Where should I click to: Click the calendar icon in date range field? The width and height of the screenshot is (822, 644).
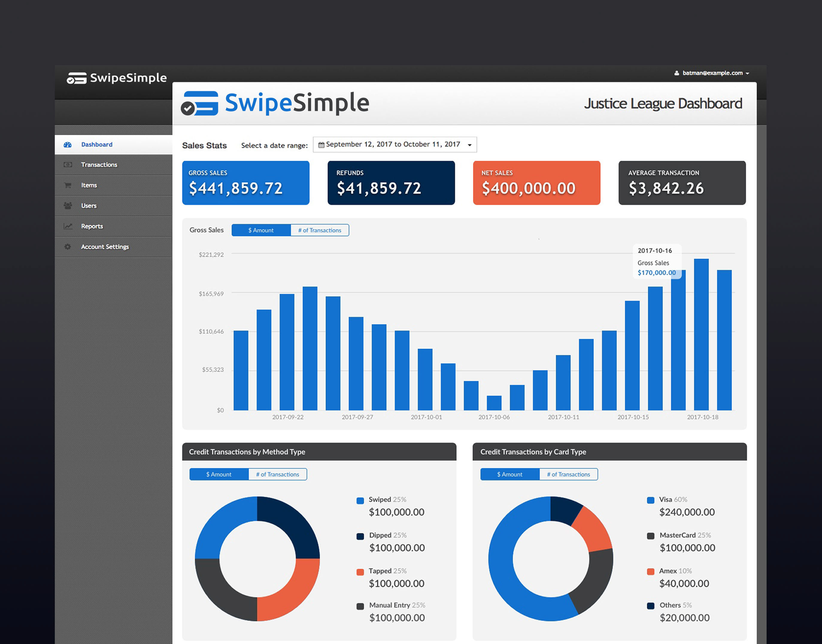point(321,145)
